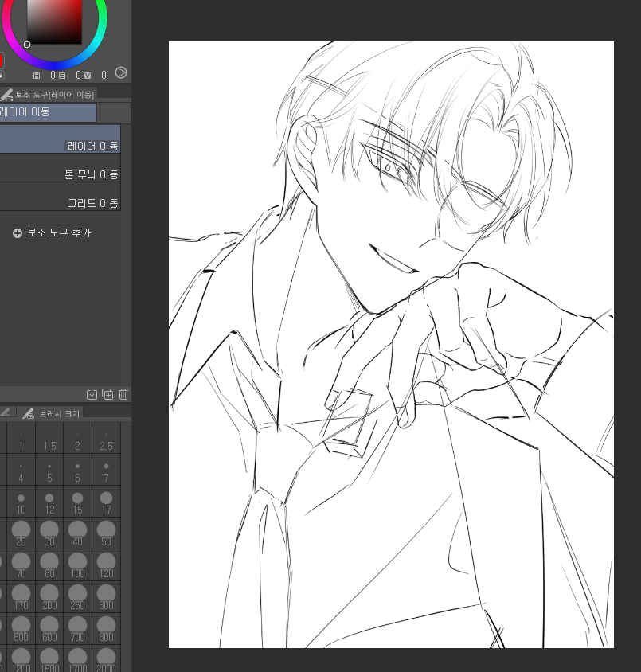
Task: Select brush size 100
Action: click(77, 565)
